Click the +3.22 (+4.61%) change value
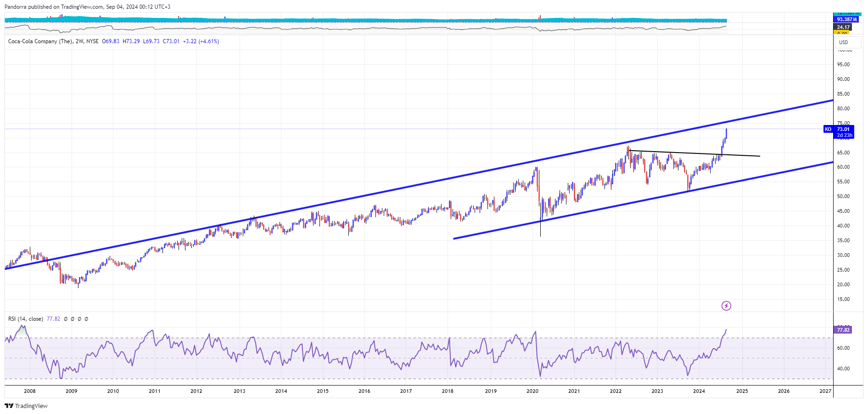 pos(201,41)
